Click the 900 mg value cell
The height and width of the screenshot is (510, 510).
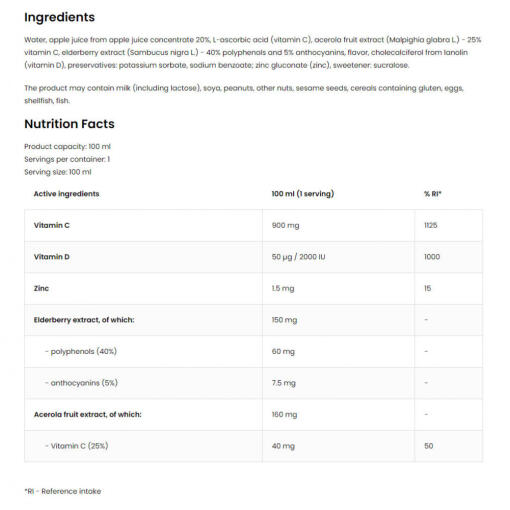pos(285,225)
